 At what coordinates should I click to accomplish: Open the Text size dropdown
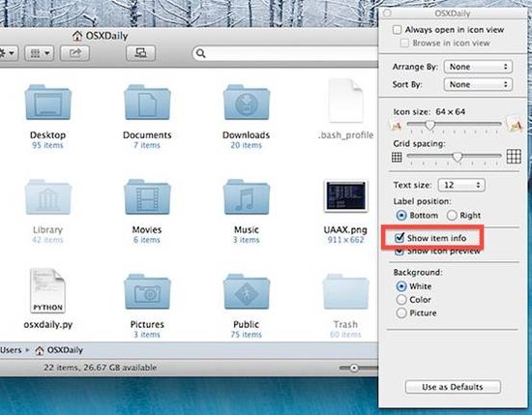[x=461, y=185]
